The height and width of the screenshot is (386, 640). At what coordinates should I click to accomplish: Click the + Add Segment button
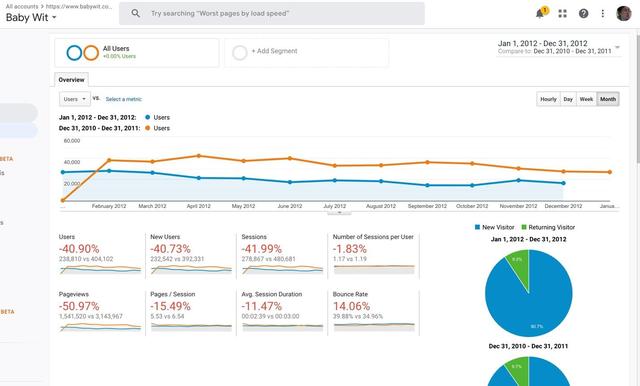click(274, 51)
